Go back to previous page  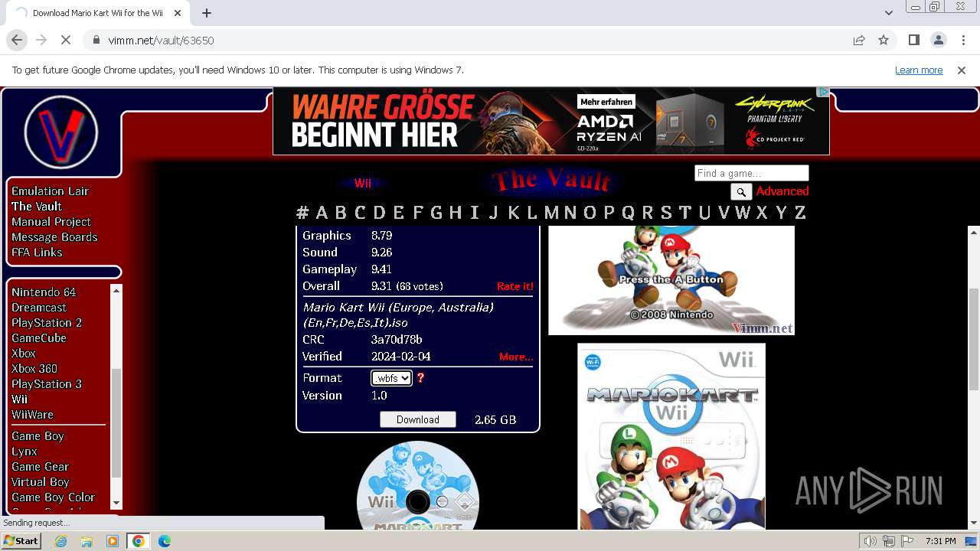pyautogui.click(x=17, y=40)
